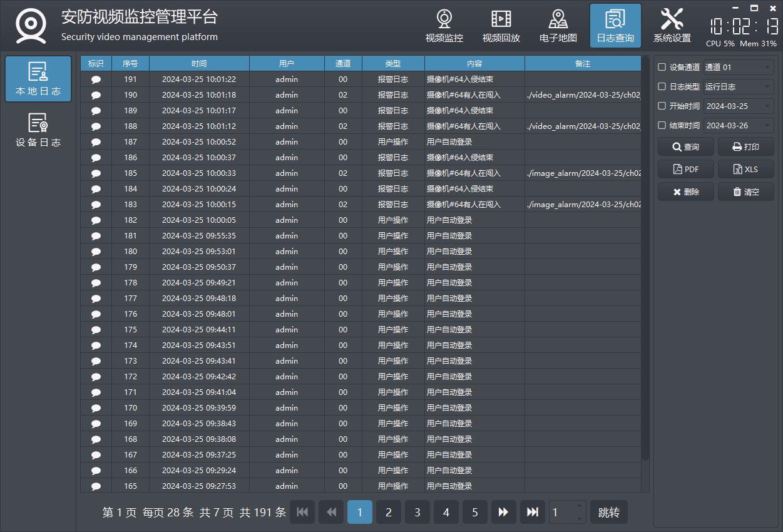Open the end date 2024-03-26 dropdown
This screenshot has width=783, height=532.
(x=739, y=125)
